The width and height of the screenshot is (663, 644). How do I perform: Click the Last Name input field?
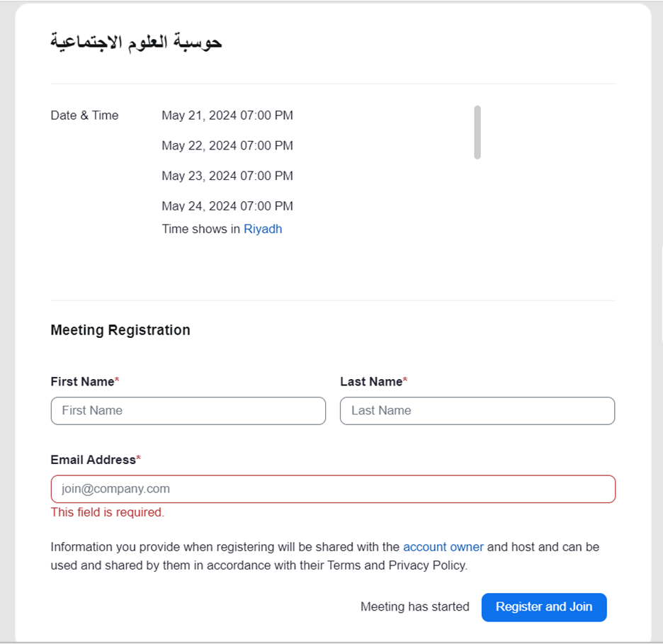477,411
